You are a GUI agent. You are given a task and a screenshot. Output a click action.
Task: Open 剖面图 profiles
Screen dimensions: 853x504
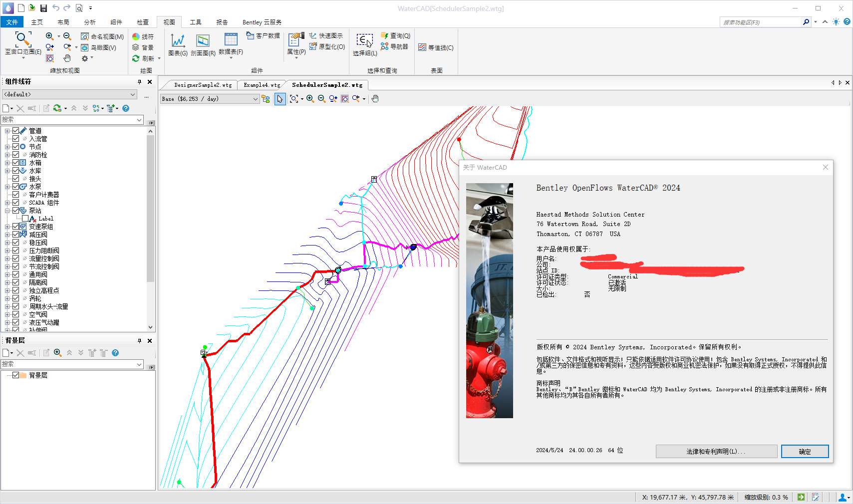[203, 44]
